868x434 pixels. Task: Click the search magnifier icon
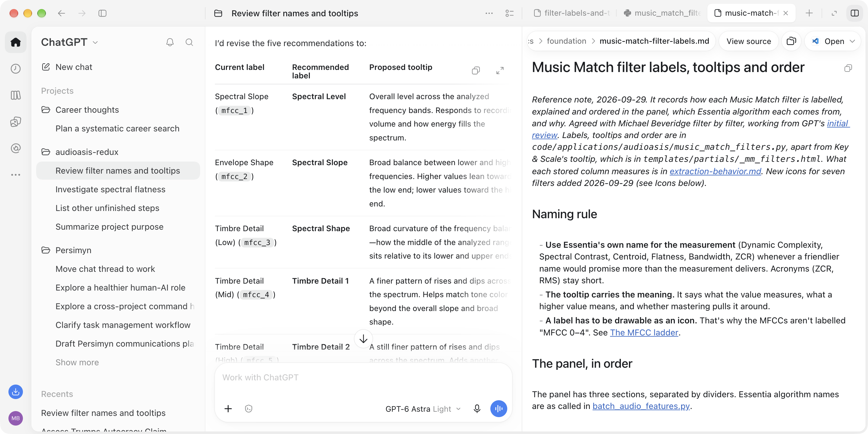tap(189, 42)
